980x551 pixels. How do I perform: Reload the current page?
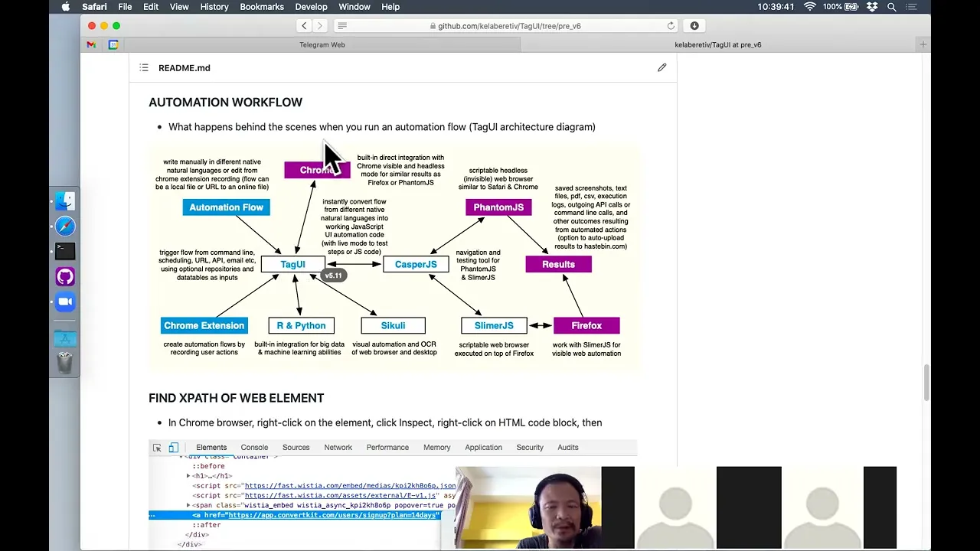pos(671,26)
